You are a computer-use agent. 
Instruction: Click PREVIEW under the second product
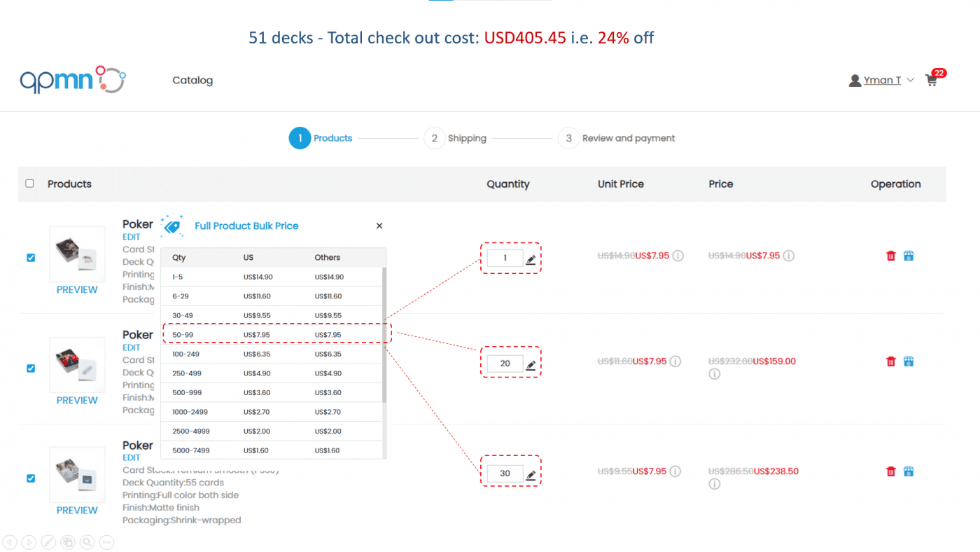tap(77, 400)
